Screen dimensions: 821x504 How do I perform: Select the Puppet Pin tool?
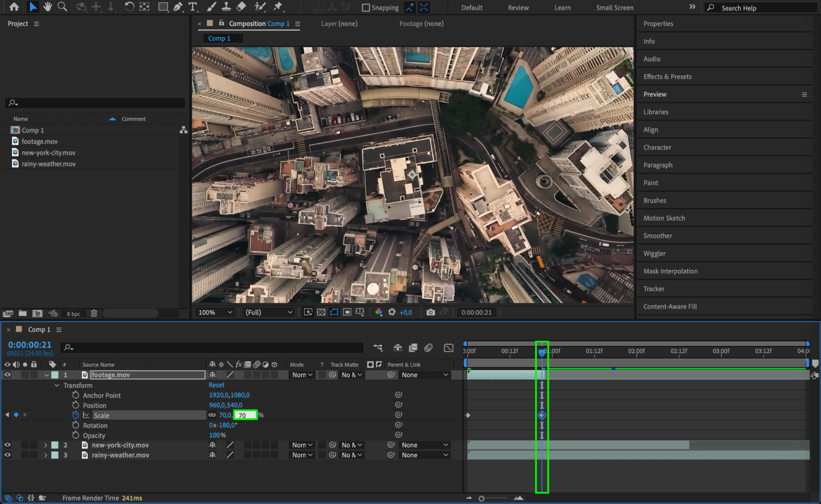[x=278, y=7]
